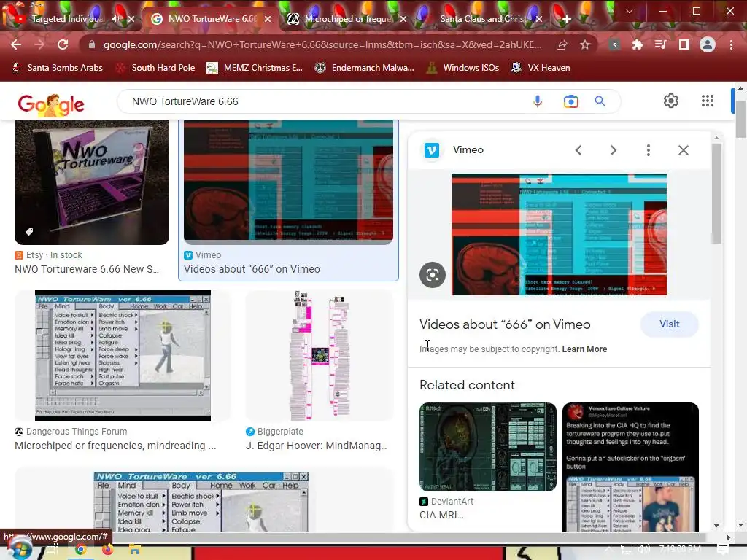Viewport: 747px width, 560px height.
Task: Open the VX Heaven bookmark
Action: click(541, 68)
